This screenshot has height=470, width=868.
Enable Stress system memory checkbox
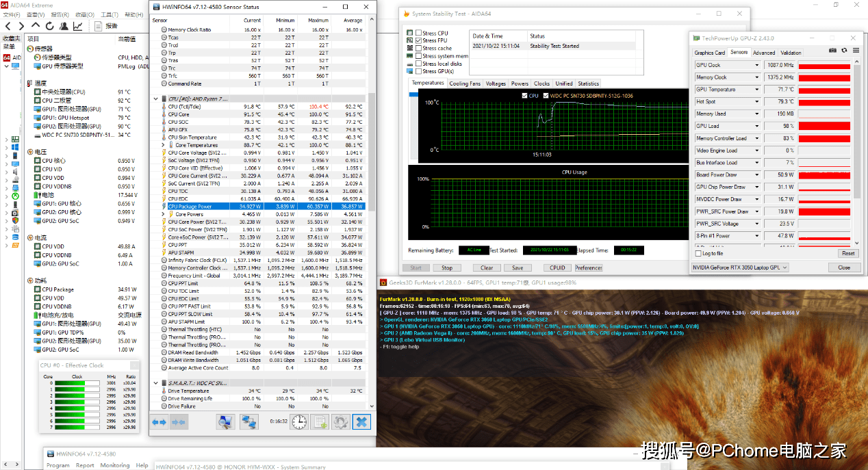tap(419, 56)
